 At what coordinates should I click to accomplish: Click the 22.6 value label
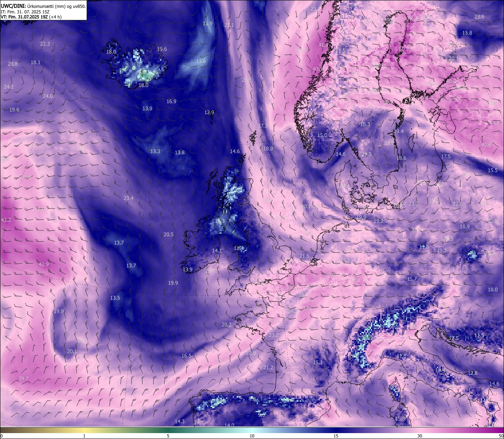click(458, 204)
